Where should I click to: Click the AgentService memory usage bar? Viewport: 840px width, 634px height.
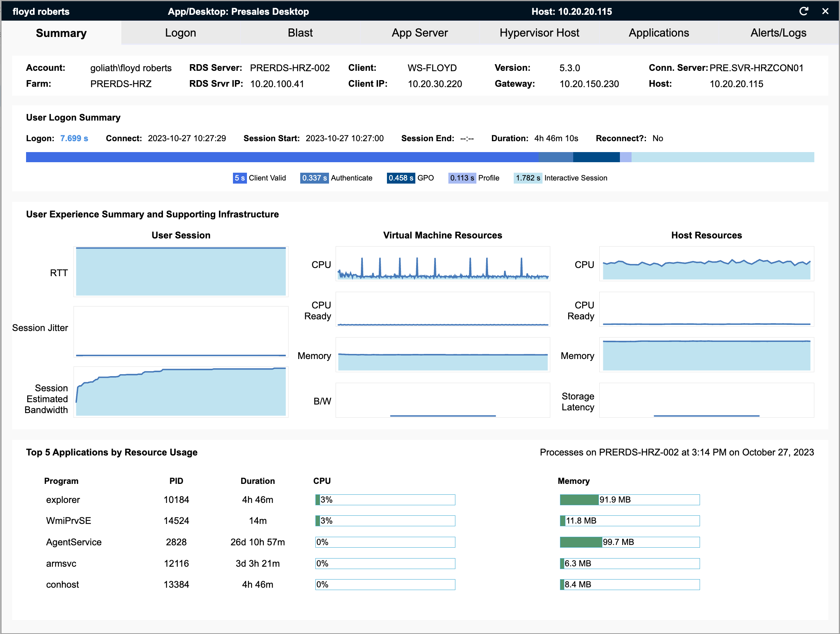(629, 542)
